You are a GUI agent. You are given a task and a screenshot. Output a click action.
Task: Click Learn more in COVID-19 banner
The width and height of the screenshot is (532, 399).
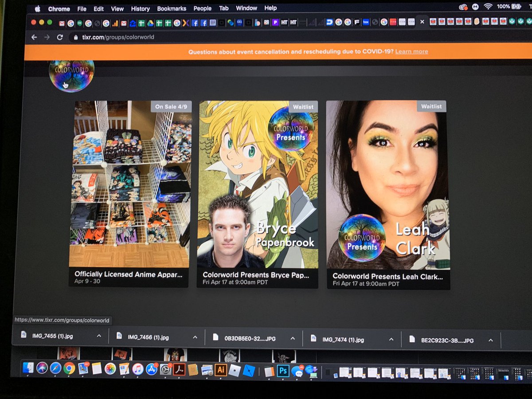(411, 51)
